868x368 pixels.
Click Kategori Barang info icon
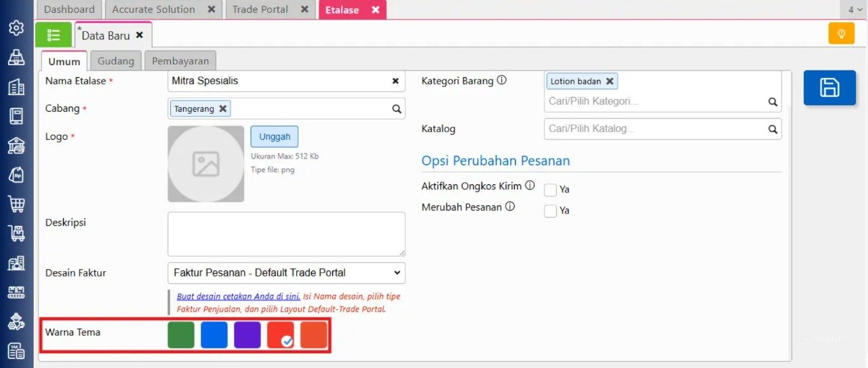(x=502, y=80)
